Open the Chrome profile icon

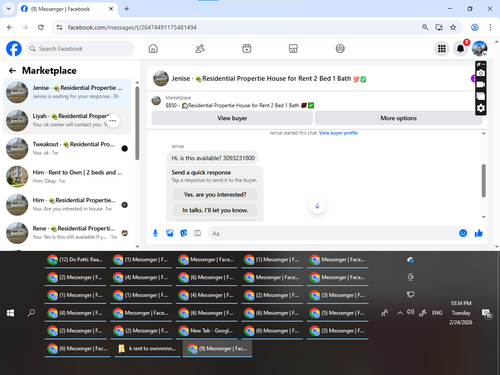[x=475, y=27]
